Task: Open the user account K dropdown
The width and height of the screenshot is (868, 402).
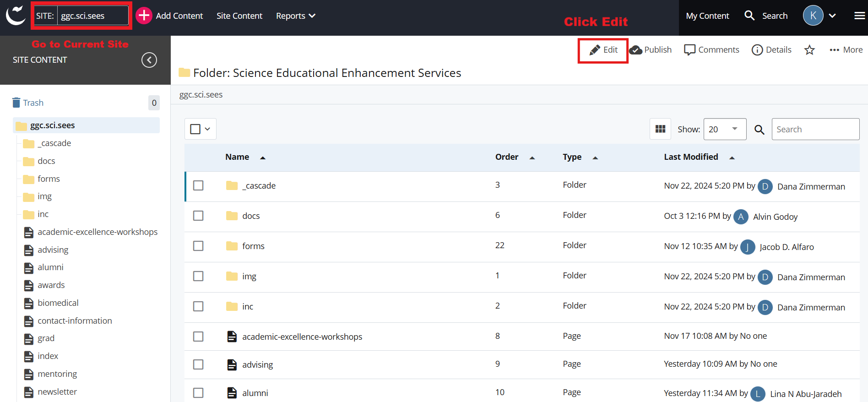Action: [x=819, y=16]
